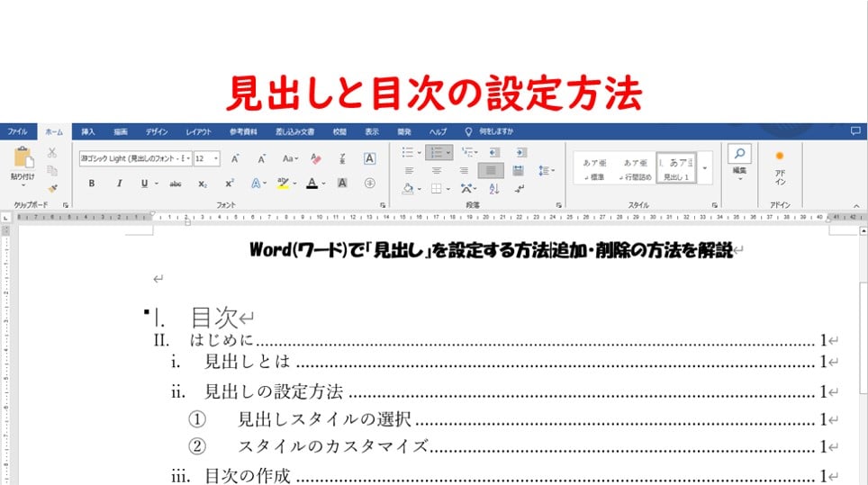Click the Copy icon in Clipboard group

(52, 170)
